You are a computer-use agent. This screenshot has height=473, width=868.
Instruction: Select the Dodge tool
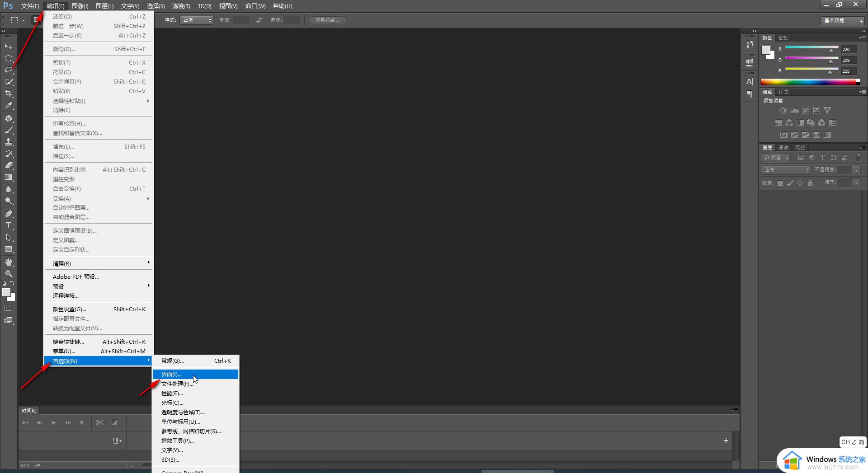click(x=9, y=201)
